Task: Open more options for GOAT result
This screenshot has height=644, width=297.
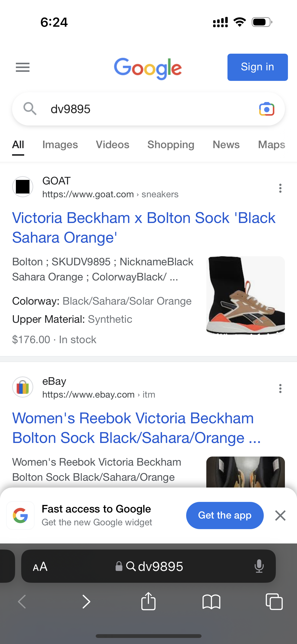Action: pyautogui.click(x=280, y=188)
